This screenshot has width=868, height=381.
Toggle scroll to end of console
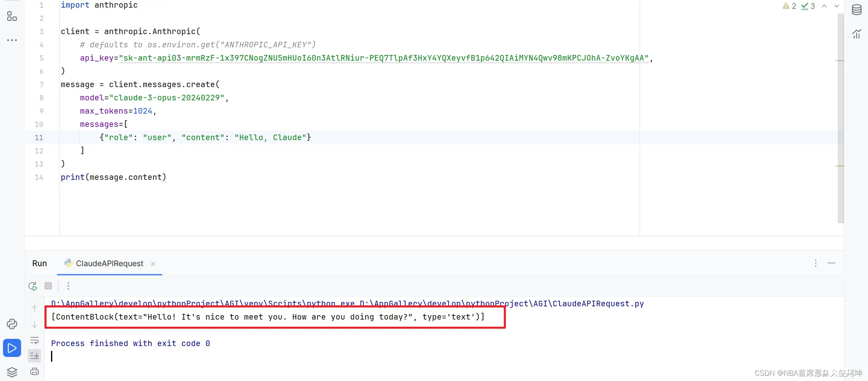(x=35, y=356)
